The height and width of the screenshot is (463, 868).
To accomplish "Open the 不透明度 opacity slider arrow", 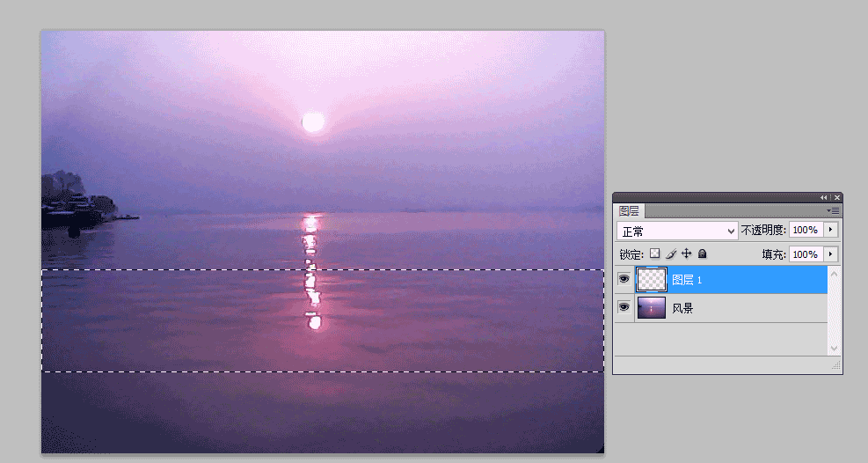I will (830, 229).
